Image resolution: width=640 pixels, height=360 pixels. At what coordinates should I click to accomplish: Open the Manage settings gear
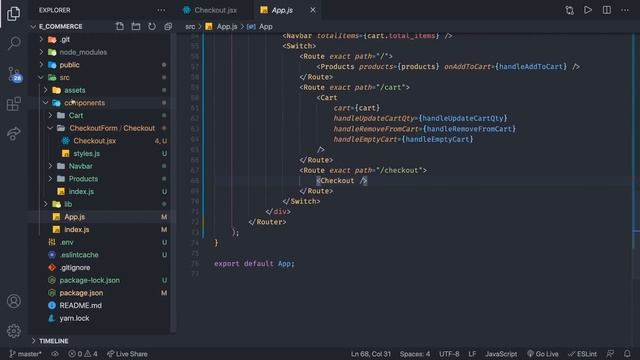pyautogui.click(x=13, y=331)
